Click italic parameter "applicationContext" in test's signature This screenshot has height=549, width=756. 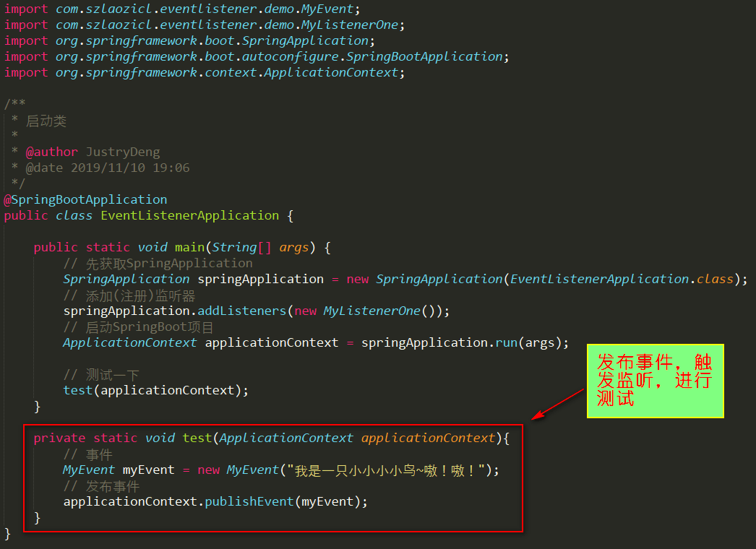point(429,438)
